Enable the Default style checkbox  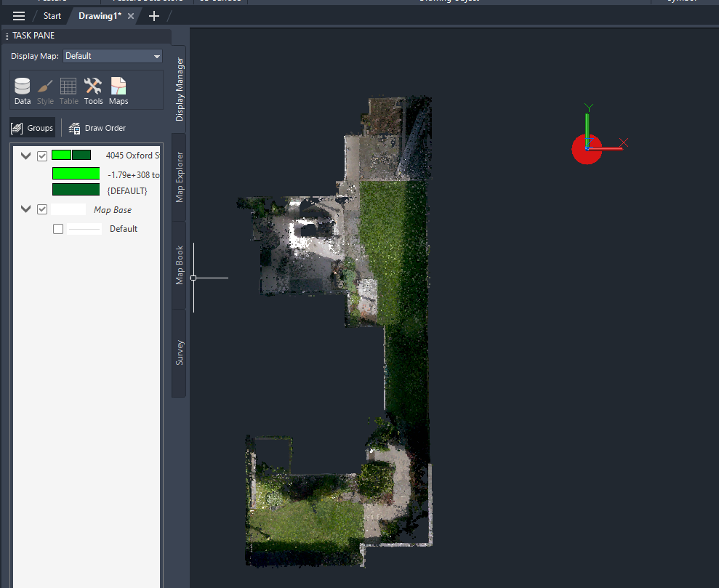(x=57, y=228)
